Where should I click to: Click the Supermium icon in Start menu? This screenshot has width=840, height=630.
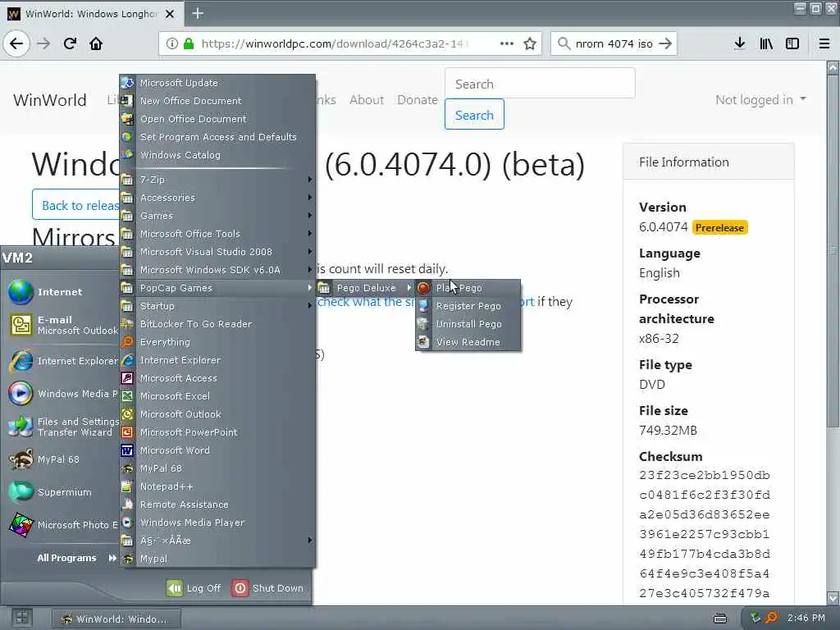pos(21,492)
